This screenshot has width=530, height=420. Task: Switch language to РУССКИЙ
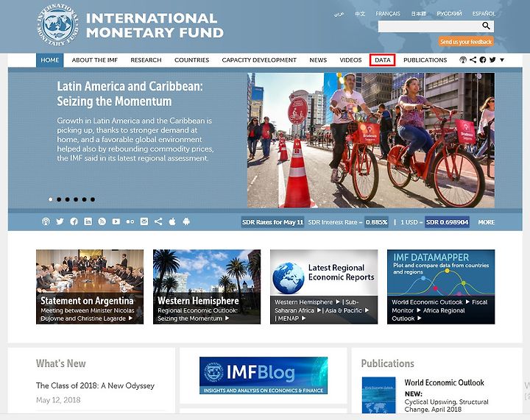point(450,14)
